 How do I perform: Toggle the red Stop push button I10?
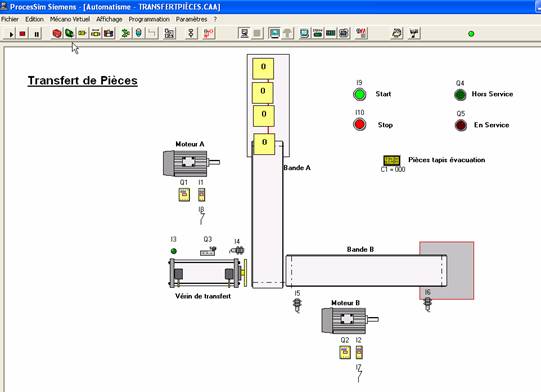pos(359,124)
